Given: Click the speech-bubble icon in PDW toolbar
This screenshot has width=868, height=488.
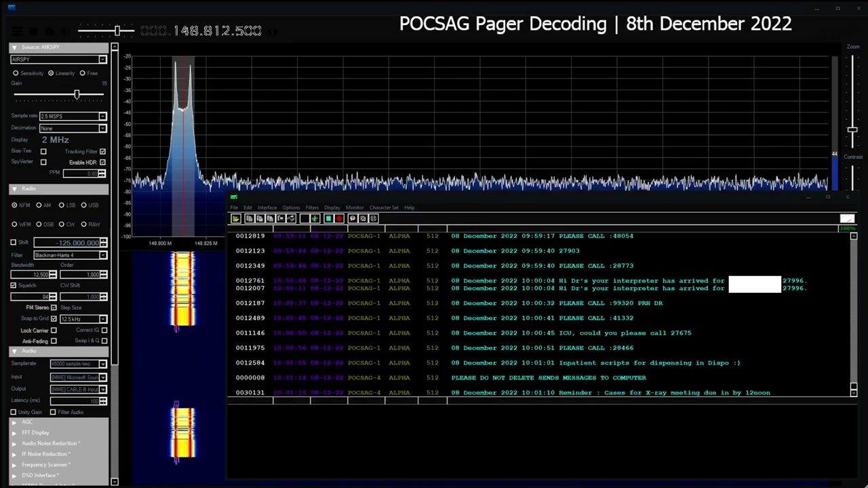Looking at the screenshot, I should [353, 218].
